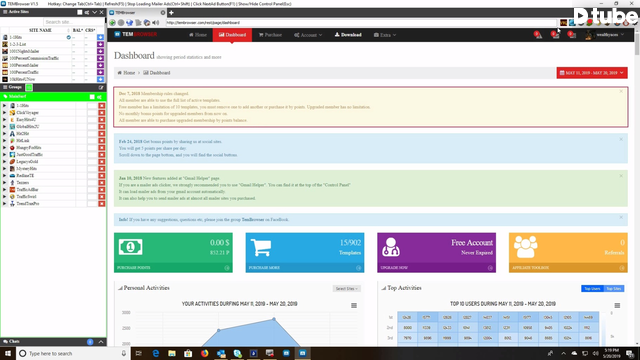Screen dimensions: 640x360
Task: Remove TrafficSwirl using its red X button
Action: tap(102, 196)
